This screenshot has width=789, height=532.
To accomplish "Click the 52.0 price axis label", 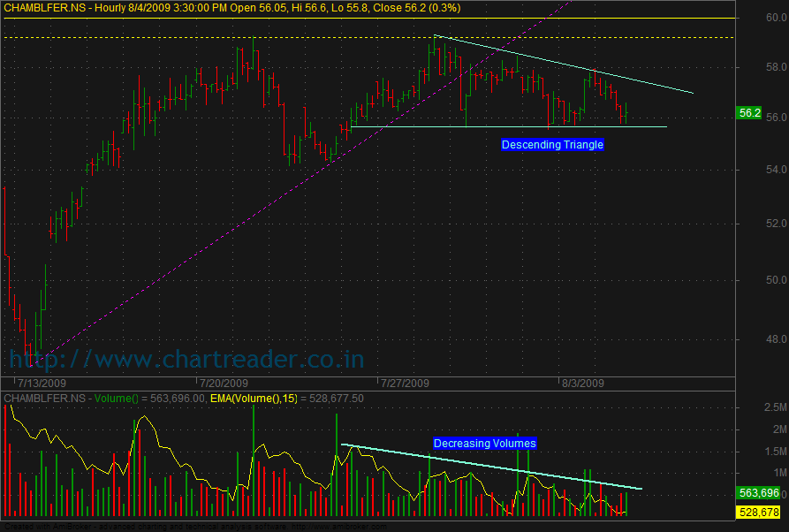I will coord(752,225).
